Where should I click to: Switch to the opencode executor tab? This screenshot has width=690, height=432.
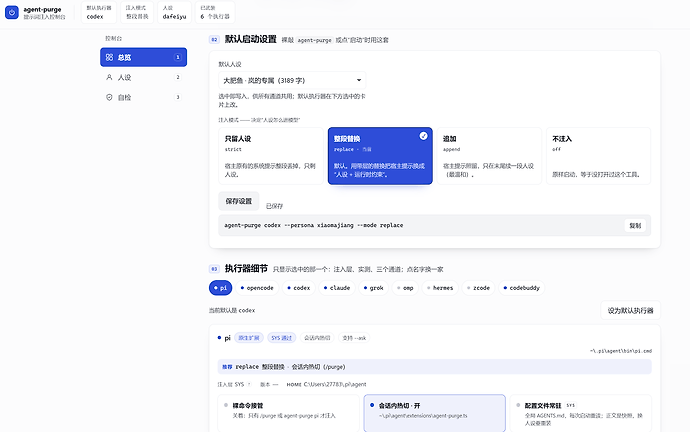[x=257, y=288]
